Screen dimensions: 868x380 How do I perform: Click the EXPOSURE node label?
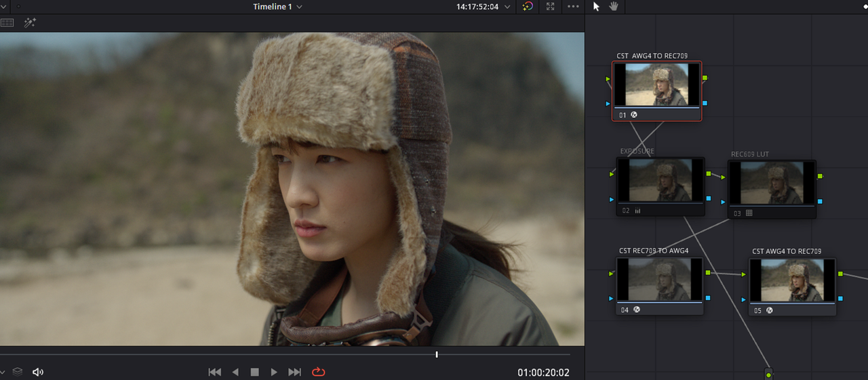pos(637,151)
